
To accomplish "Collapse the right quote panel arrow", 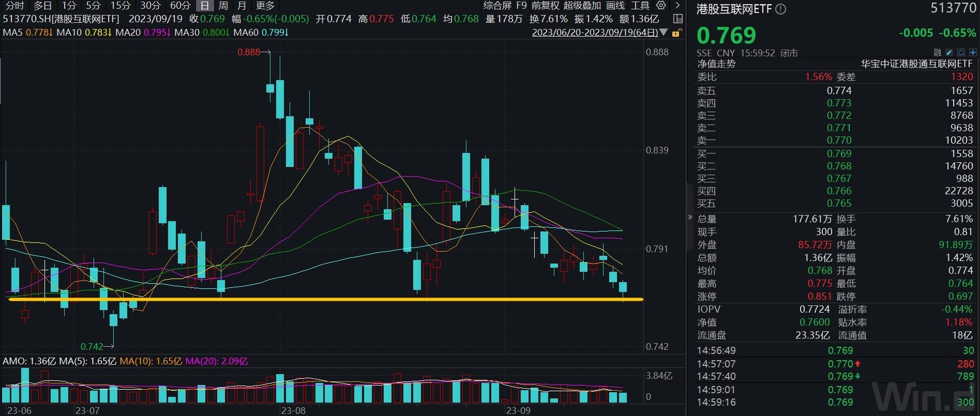I will (690, 217).
